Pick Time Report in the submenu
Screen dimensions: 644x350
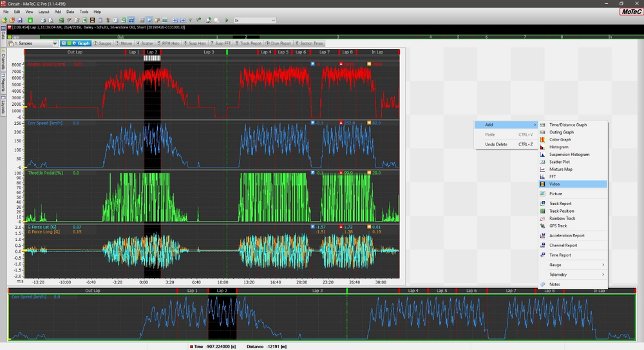tap(573, 255)
